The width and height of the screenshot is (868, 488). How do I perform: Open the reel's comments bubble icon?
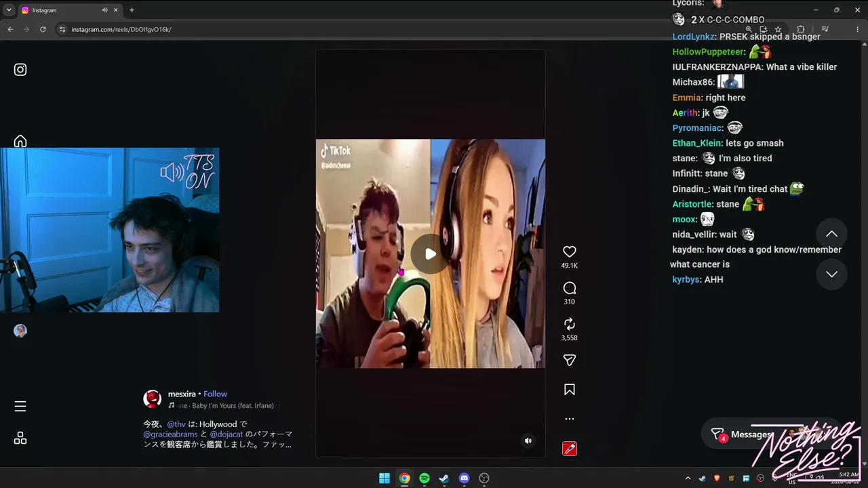(570, 288)
